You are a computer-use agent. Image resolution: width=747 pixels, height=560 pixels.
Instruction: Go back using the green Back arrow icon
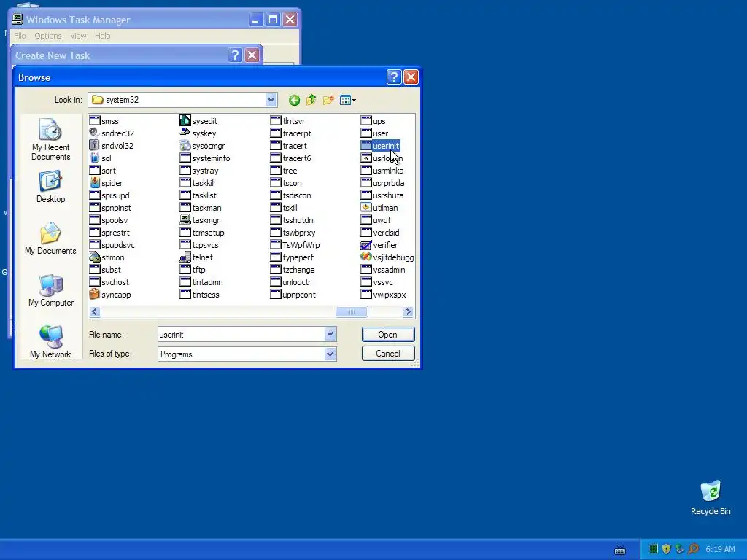(x=294, y=100)
